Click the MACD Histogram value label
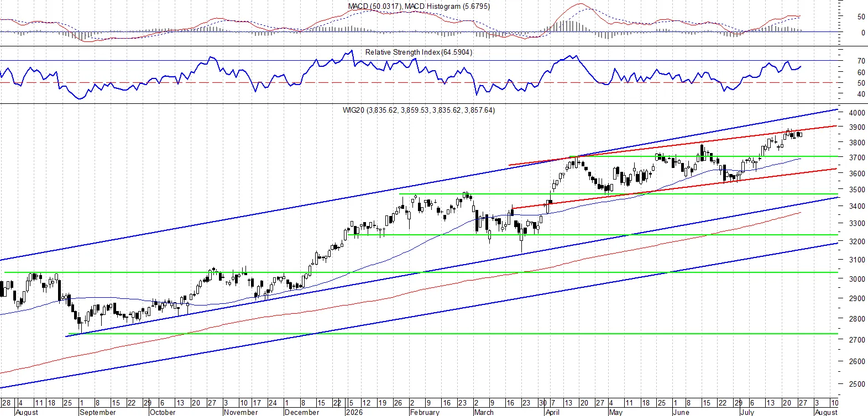 click(x=447, y=6)
